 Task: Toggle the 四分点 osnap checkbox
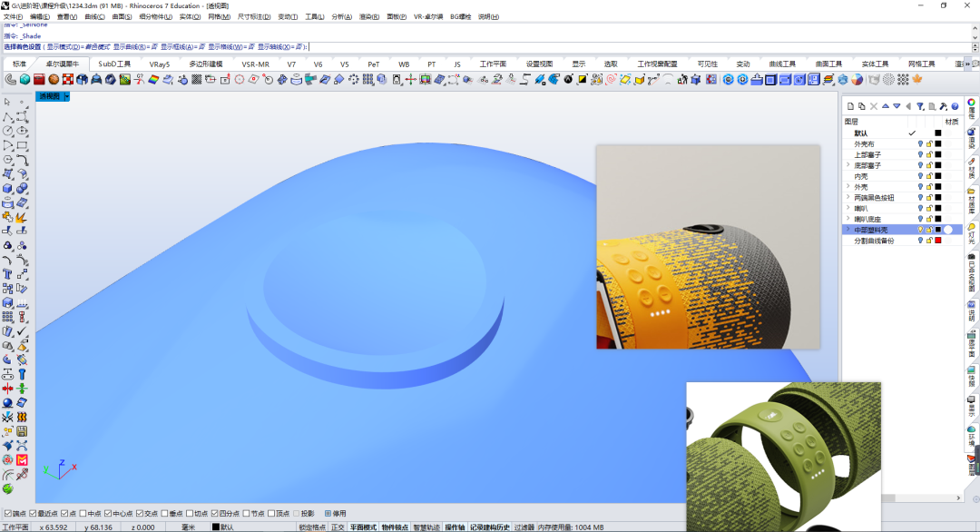(x=214, y=513)
